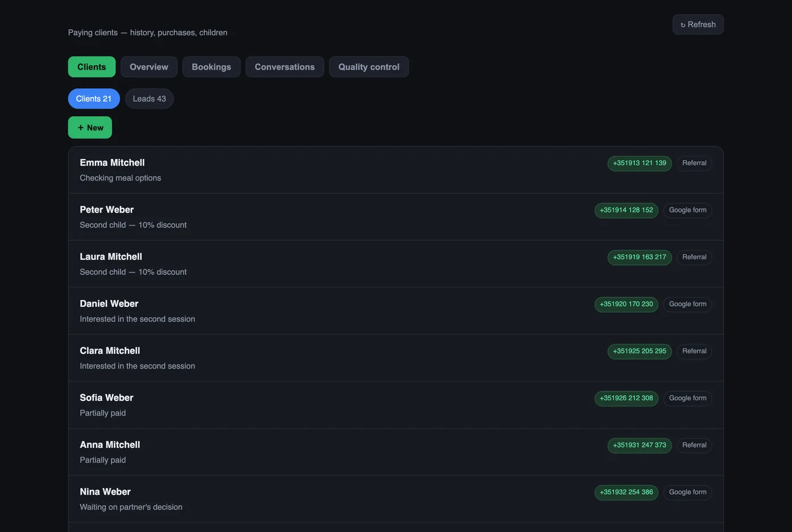Click phone number +351926 212 308
The width and height of the screenshot is (792, 532).
click(626, 397)
